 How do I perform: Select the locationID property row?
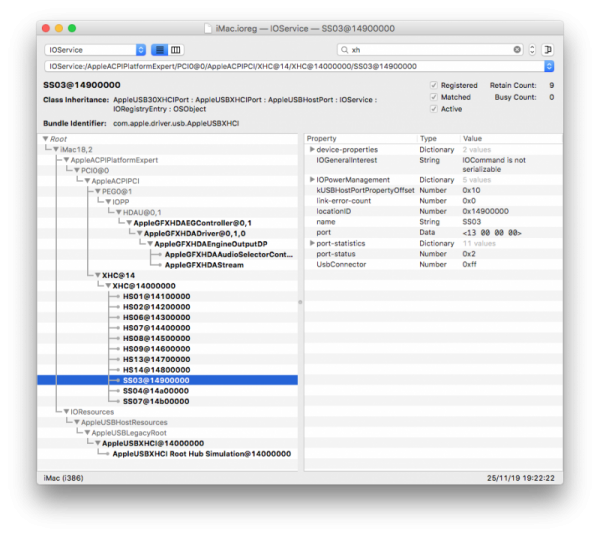click(434, 211)
